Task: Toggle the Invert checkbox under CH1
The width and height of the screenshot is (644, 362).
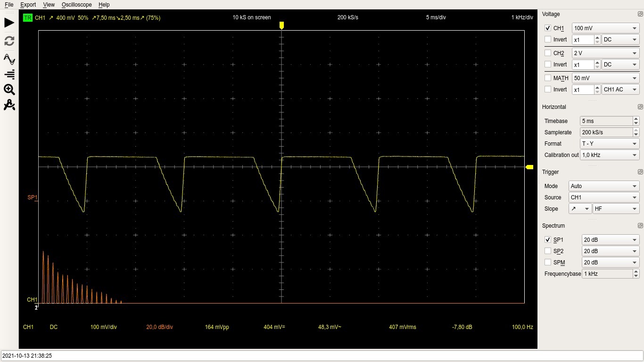Action: click(547, 40)
